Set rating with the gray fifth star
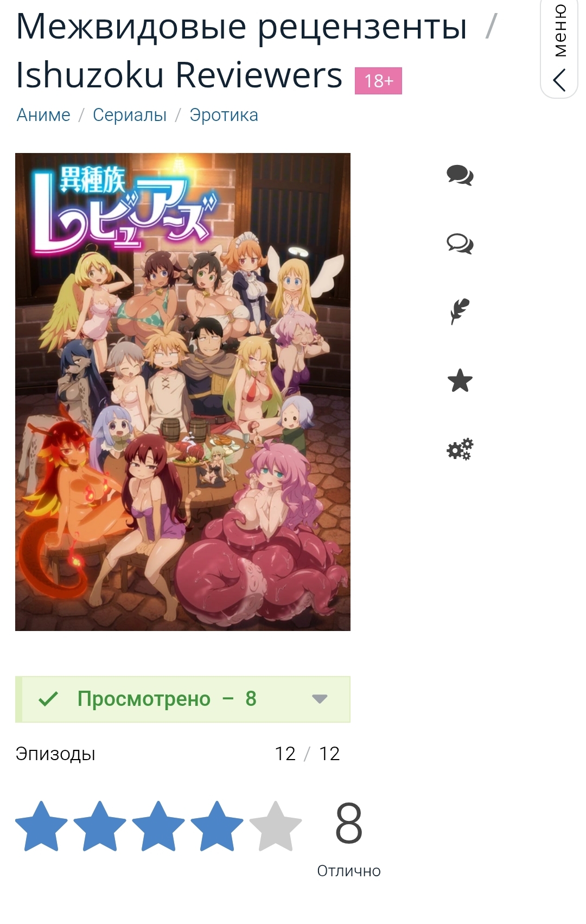The image size is (586, 924). [x=276, y=826]
